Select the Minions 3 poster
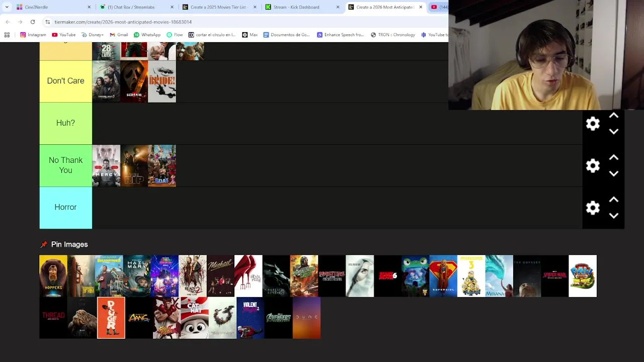Image resolution: width=644 pixels, height=362 pixels. (x=471, y=276)
